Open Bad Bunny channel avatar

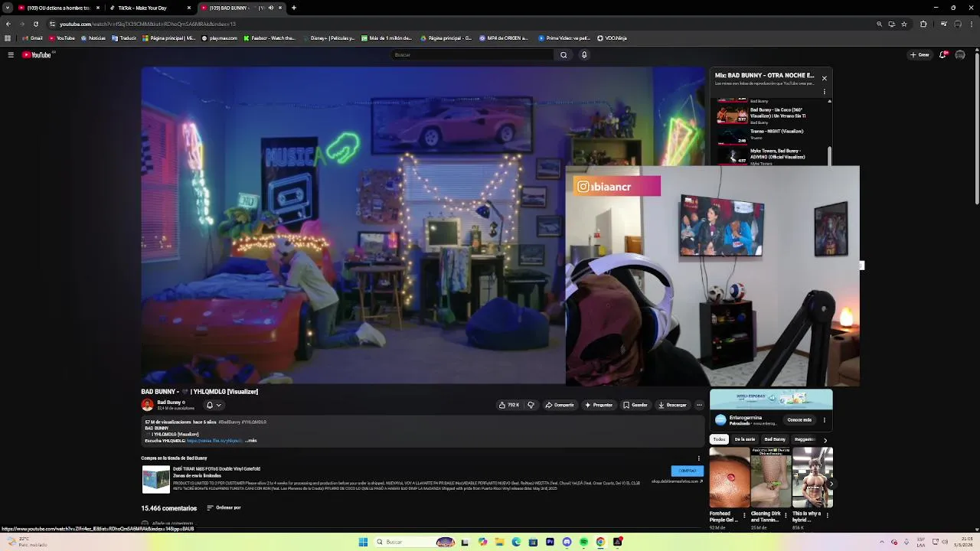147,405
